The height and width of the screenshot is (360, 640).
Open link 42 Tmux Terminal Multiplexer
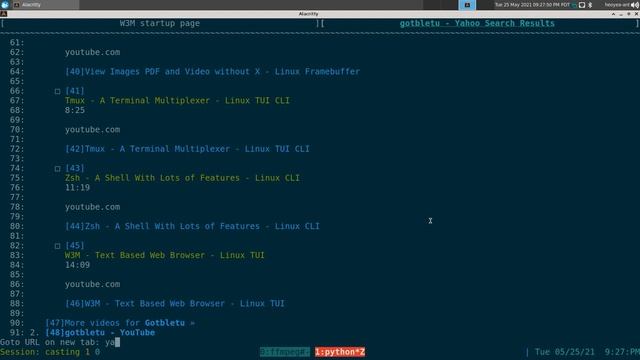click(x=187, y=149)
